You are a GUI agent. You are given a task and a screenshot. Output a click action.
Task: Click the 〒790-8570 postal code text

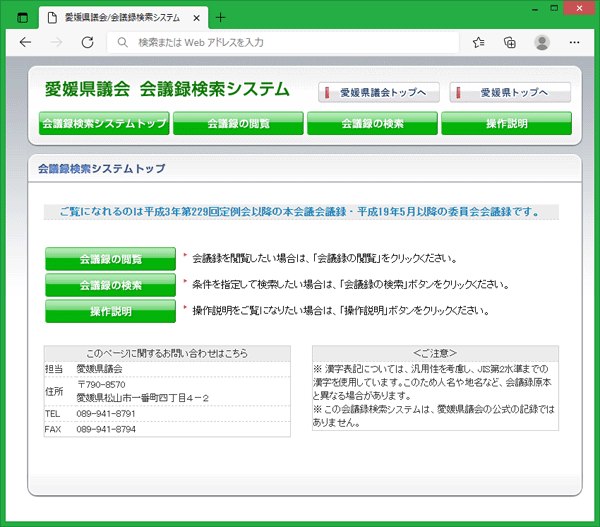tap(101, 385)
